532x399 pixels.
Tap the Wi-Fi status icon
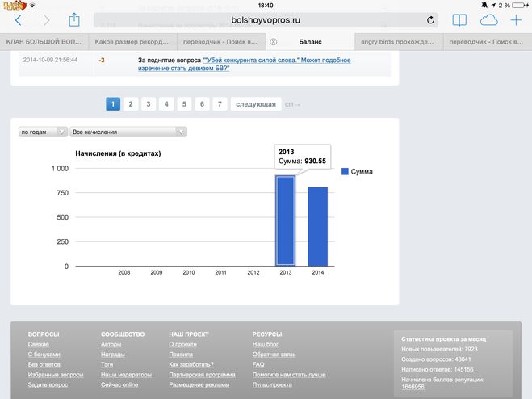[32, 5]
